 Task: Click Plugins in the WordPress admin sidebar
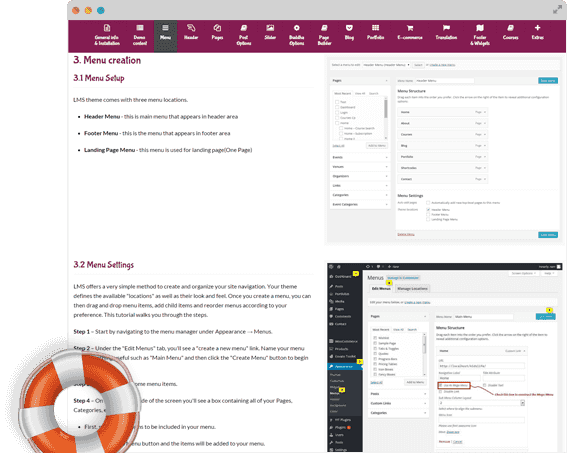click(340, 427)
